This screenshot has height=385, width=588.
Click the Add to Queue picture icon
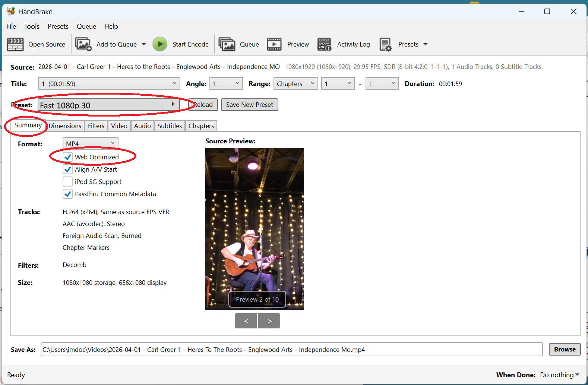(x=83, y=44)
